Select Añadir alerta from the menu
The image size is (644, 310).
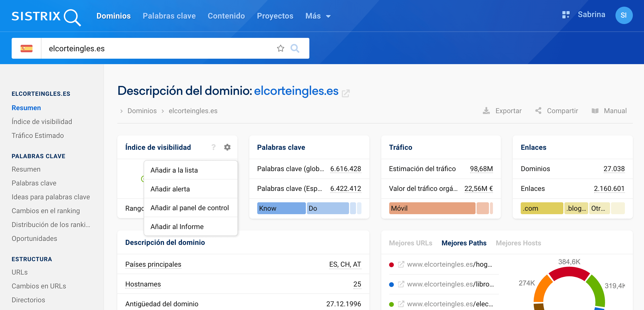pyautogui.click(x=170, y=189)
